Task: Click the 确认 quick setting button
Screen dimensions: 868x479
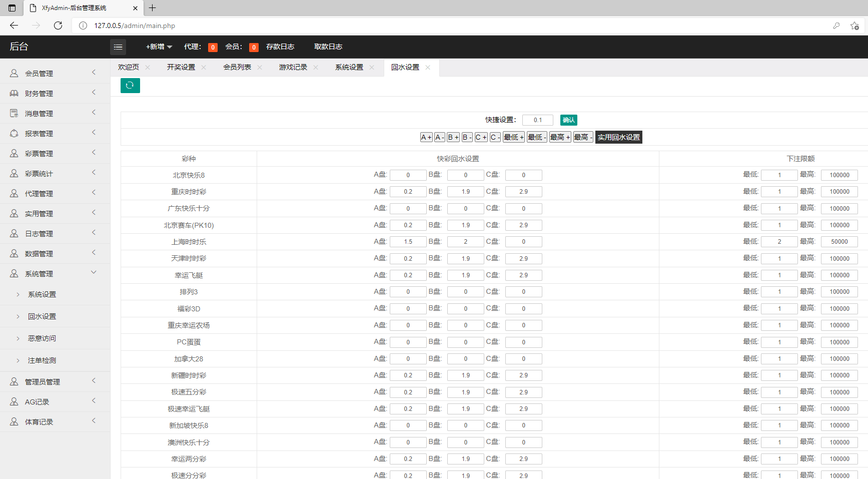Action: (x=569, y=120)
